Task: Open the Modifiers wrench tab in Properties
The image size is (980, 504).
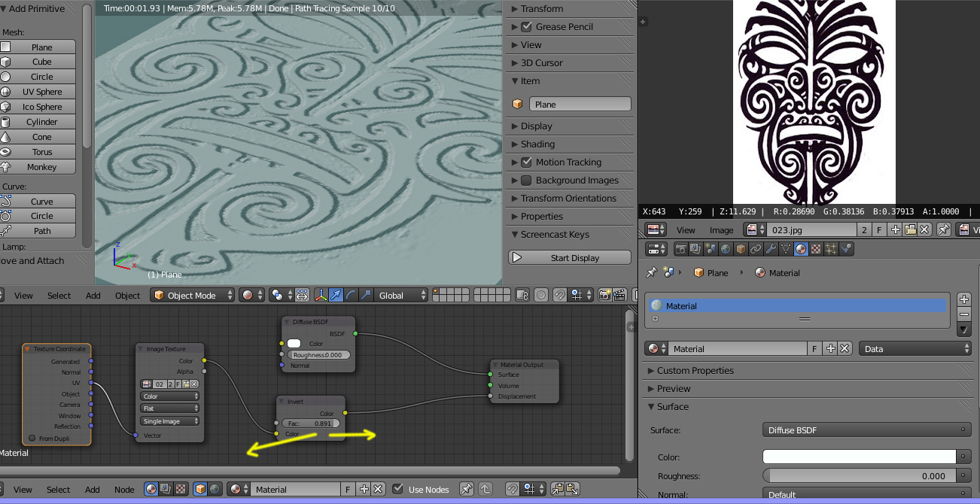Action: [x=772, y=249]
